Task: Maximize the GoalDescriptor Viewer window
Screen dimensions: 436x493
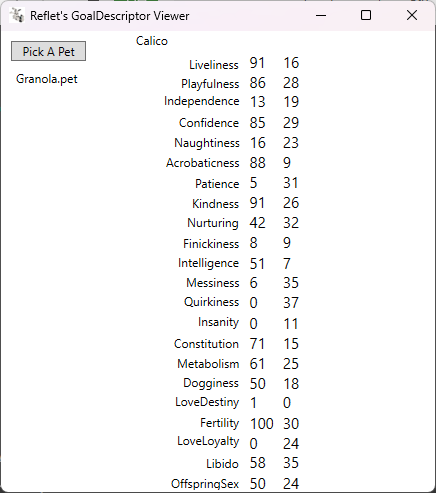Action: (366, 15)
